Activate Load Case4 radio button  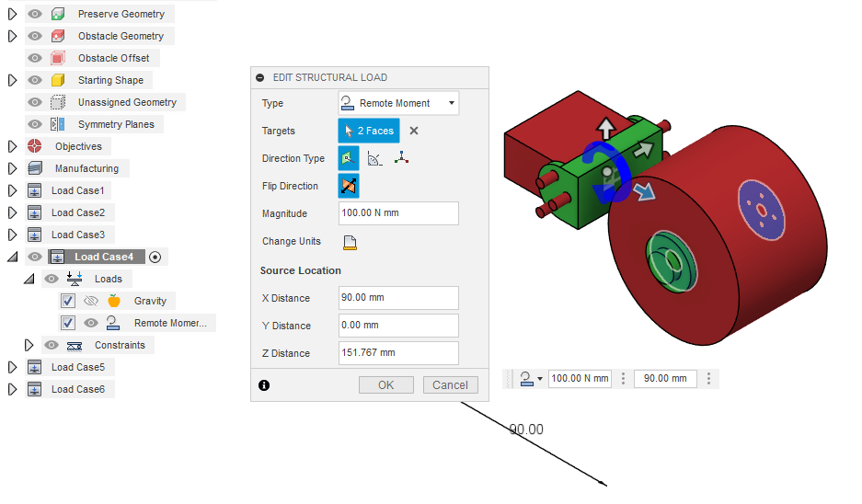(155, 258)
